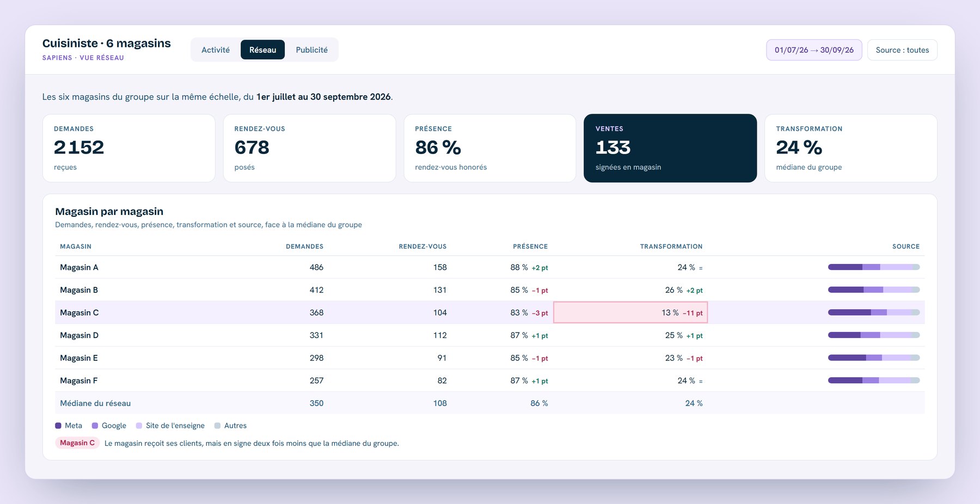Screen dimensions: 980x504
Task: Click the 486 demandes value for Magasin A
Action: pos(316,267)
